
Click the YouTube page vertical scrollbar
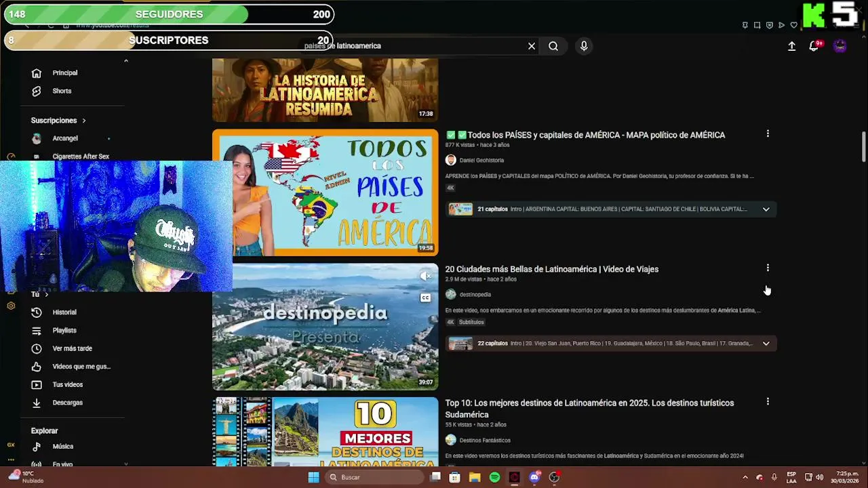click(864, 146)
